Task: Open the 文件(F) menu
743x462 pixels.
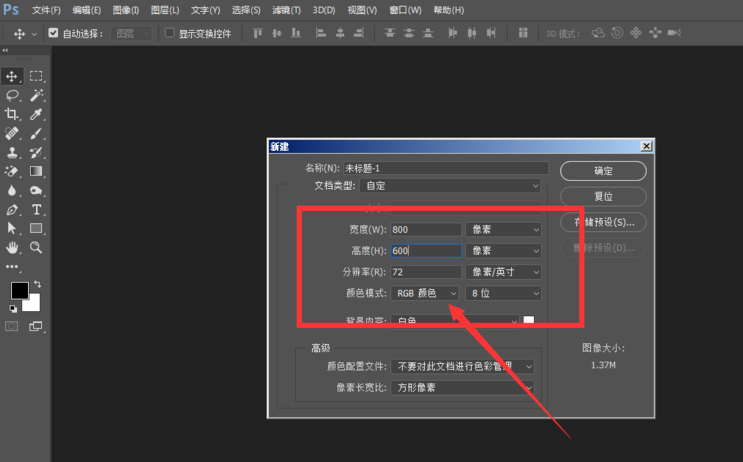Action: pyautogui.click(x=46, y=10)
